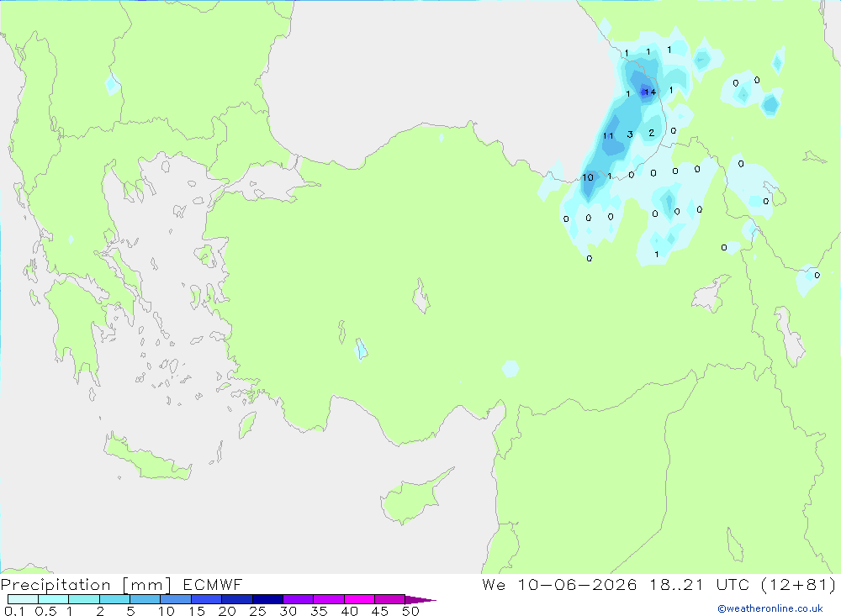Select the 2–5 mm legend color box
The image size is (841, 616).
coord(114,599)
